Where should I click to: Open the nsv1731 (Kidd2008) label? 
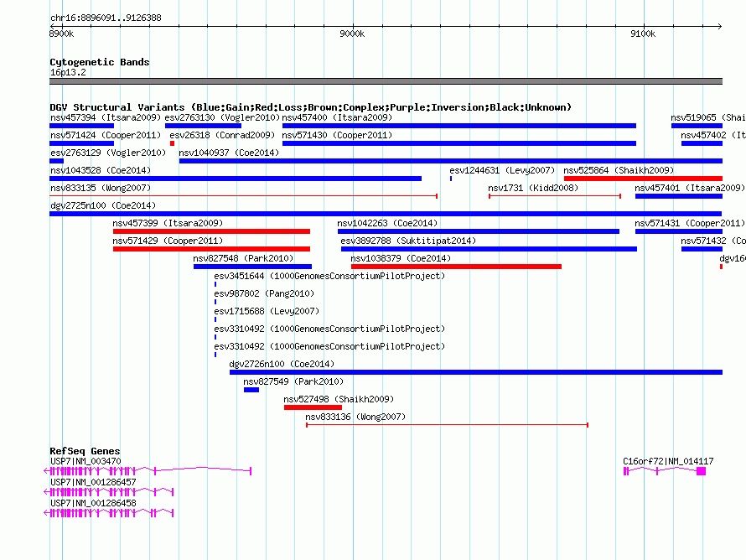(533, 188)
